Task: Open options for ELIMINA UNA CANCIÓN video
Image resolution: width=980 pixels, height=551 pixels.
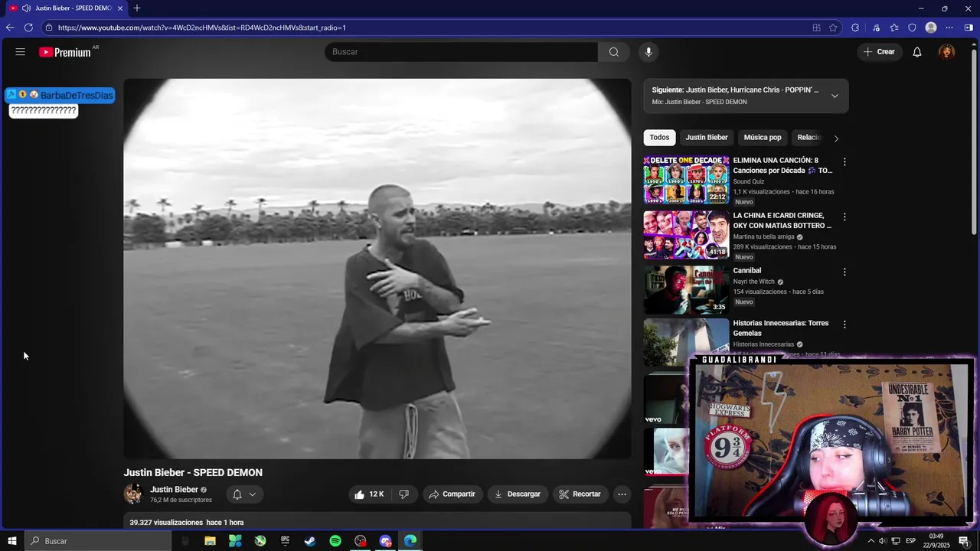Action: [x=844, y=162]
